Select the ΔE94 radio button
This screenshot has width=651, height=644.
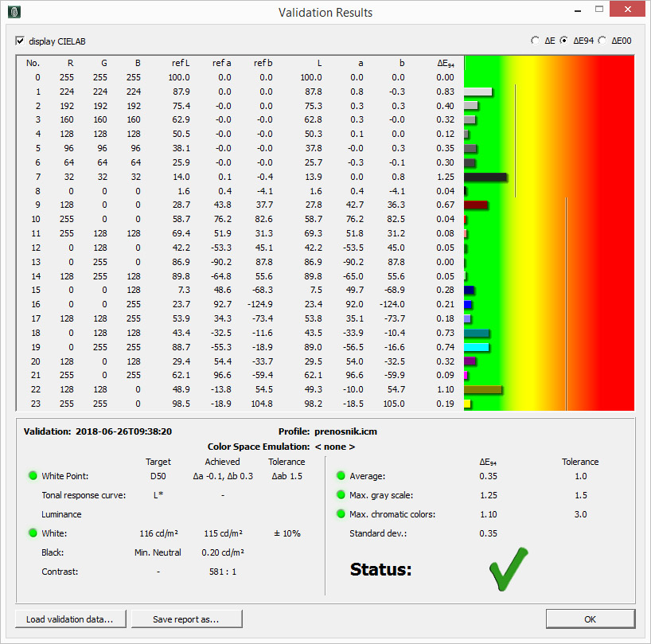[x=564, y=41]
